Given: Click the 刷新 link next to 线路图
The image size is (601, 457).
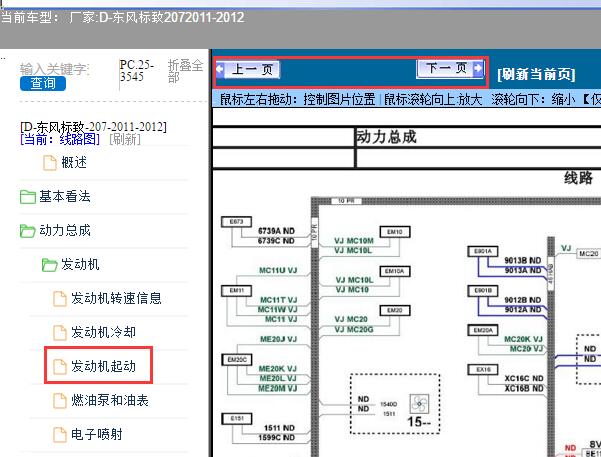Looking at the screenshot, I should click(x=125, y=139).
